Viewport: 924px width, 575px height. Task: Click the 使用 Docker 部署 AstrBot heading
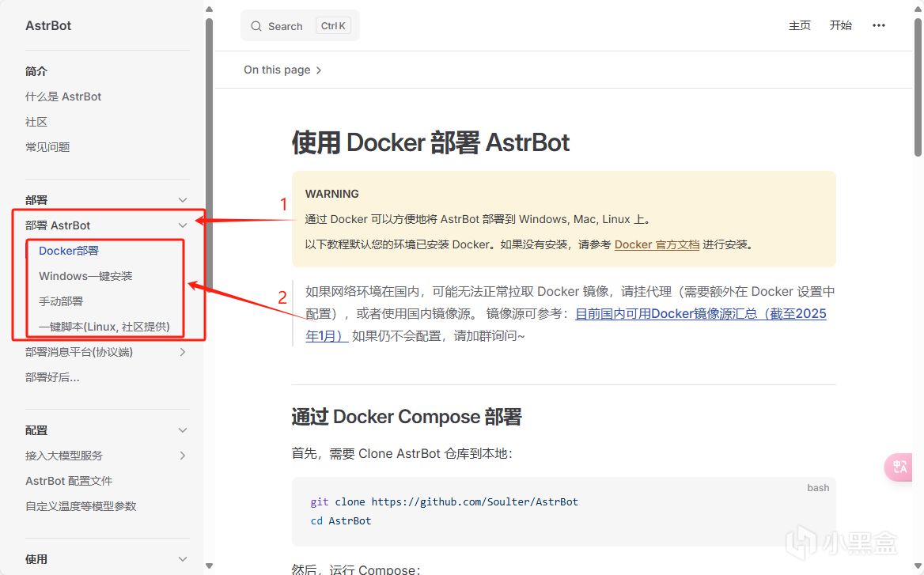(x=431, y=142)
